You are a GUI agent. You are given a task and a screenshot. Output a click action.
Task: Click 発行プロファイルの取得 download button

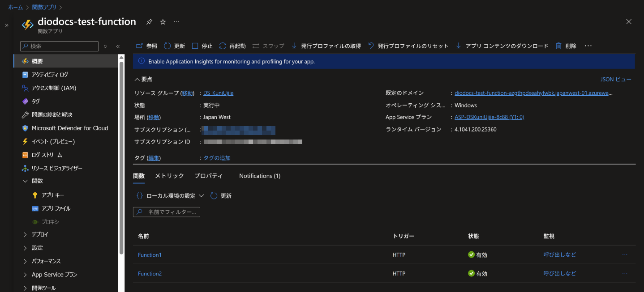click(x=326, y=46)
